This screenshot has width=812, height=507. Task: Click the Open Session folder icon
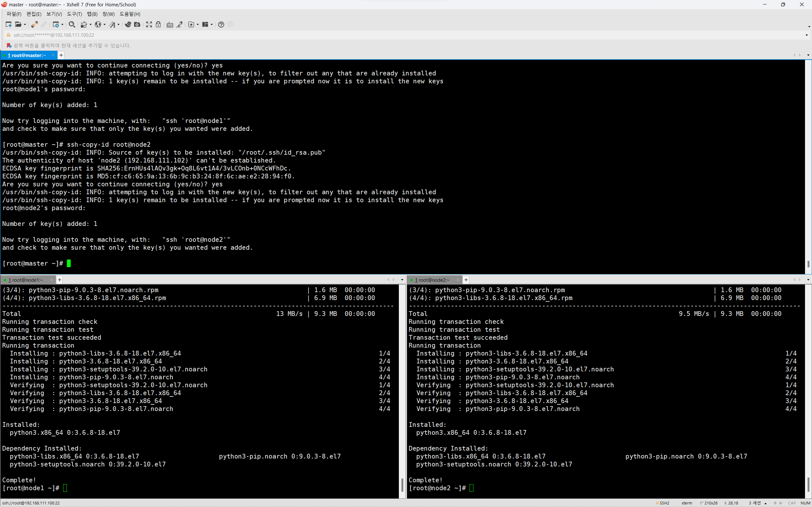18,24
